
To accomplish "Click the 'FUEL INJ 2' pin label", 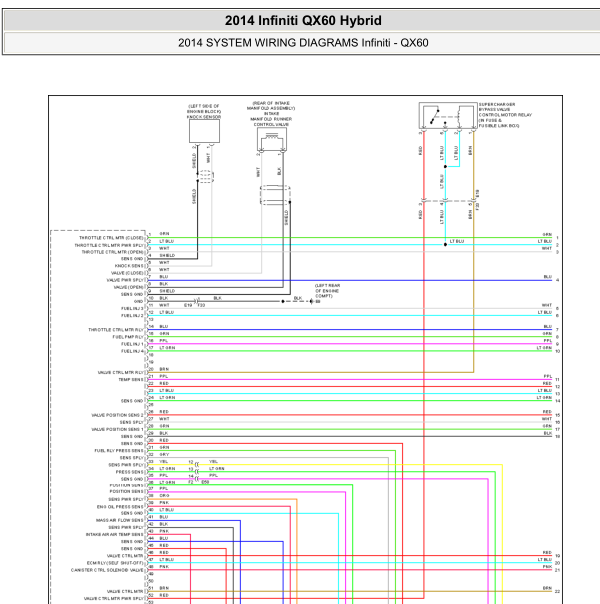I will click(x=132, y=316).
